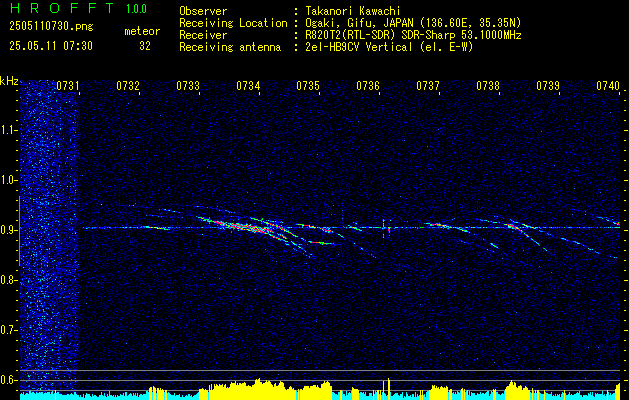Image resolution: width=629 pixels, height=400 pixels.
Task: Click the HROFFT title text
Action: click(x=62, y=8)
